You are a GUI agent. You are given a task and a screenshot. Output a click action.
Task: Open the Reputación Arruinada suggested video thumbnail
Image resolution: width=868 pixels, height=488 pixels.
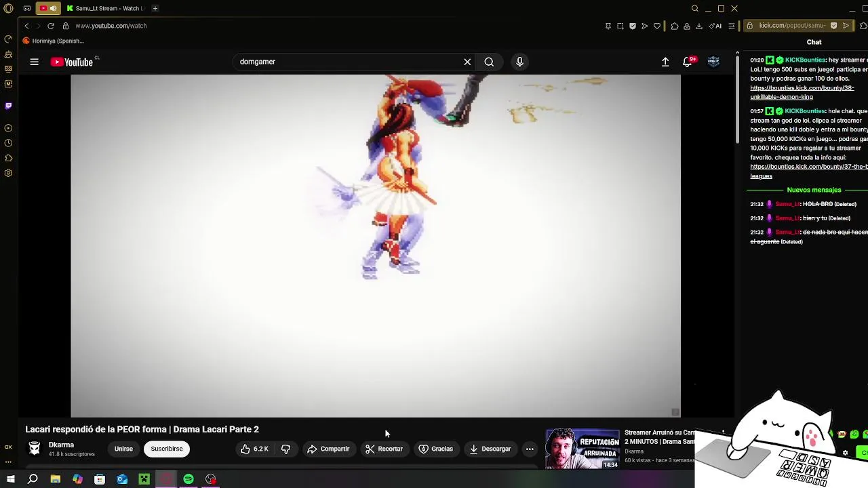coord(583,449)
